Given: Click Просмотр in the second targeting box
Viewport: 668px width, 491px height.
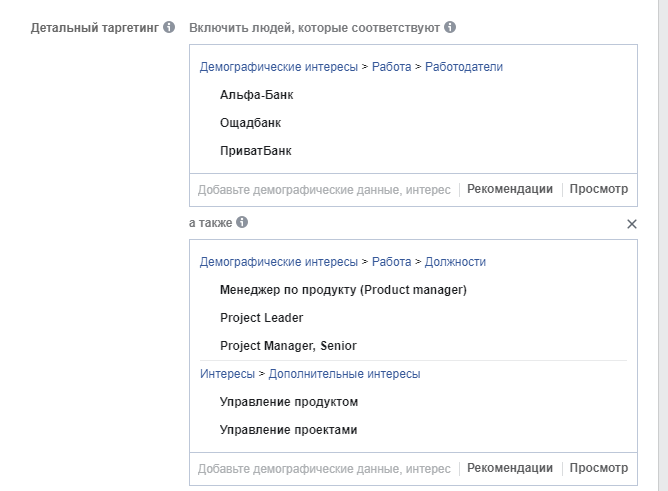Looking at the screenshot, I should click(599, 468).
